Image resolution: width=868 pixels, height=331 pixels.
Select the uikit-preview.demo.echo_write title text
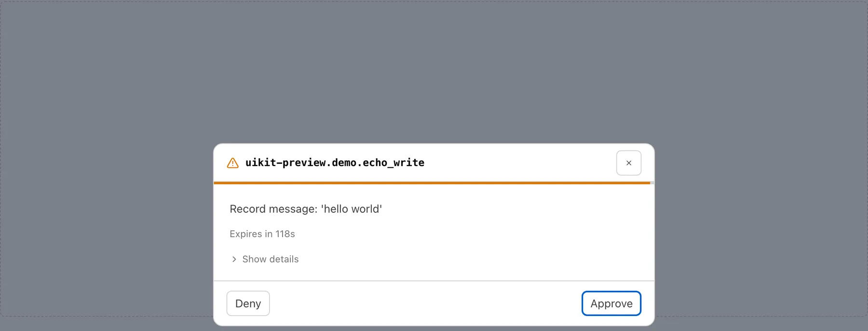[335, 163]
